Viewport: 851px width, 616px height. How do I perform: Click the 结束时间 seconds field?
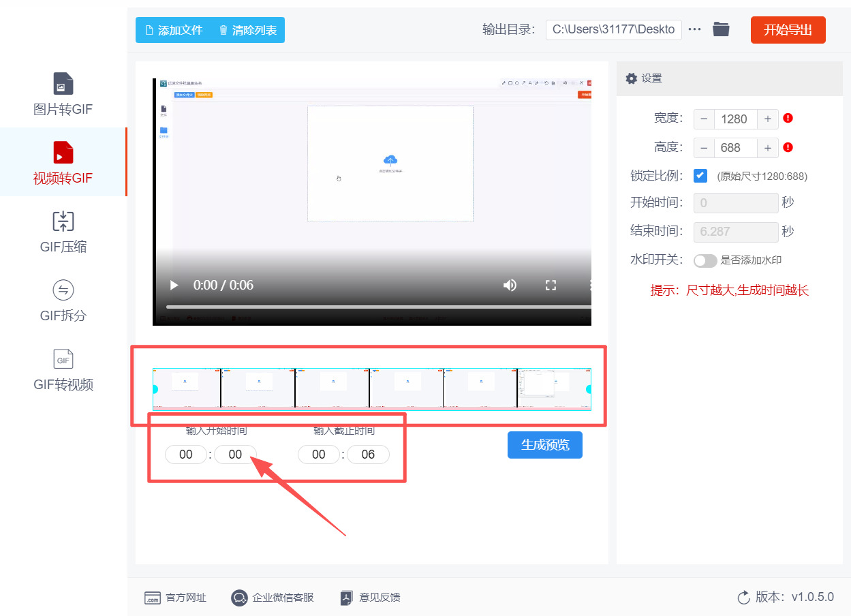[x=736, y=232]
